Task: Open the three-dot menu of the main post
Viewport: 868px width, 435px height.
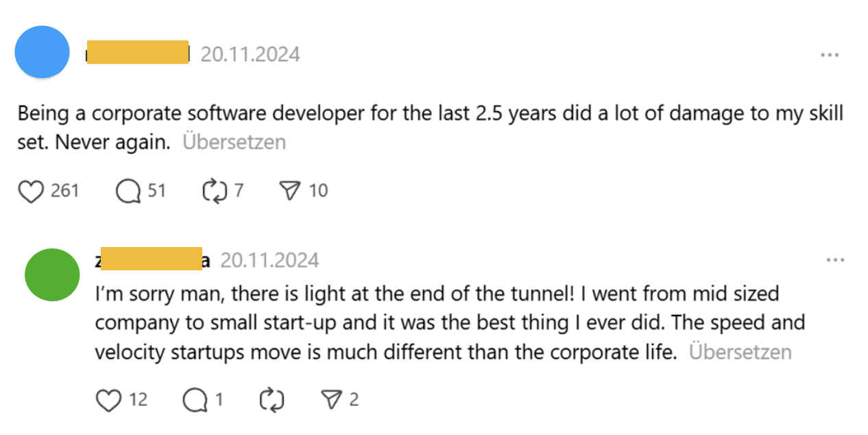Action: [830, 55]
